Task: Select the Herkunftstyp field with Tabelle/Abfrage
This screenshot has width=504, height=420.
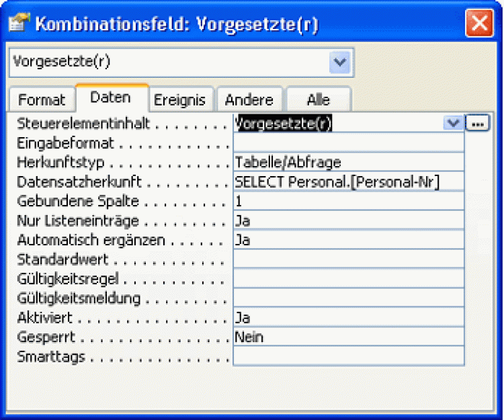Action: pos(348,163)
